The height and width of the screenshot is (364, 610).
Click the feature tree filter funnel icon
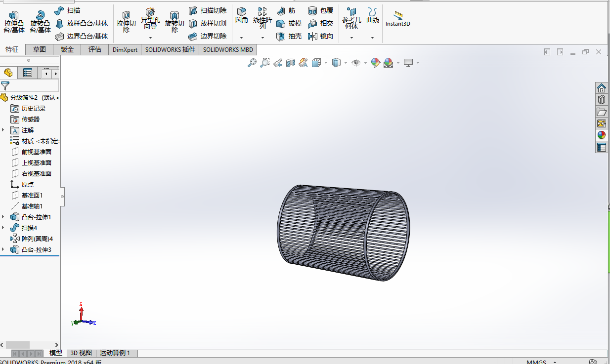[x=5, y=85]
